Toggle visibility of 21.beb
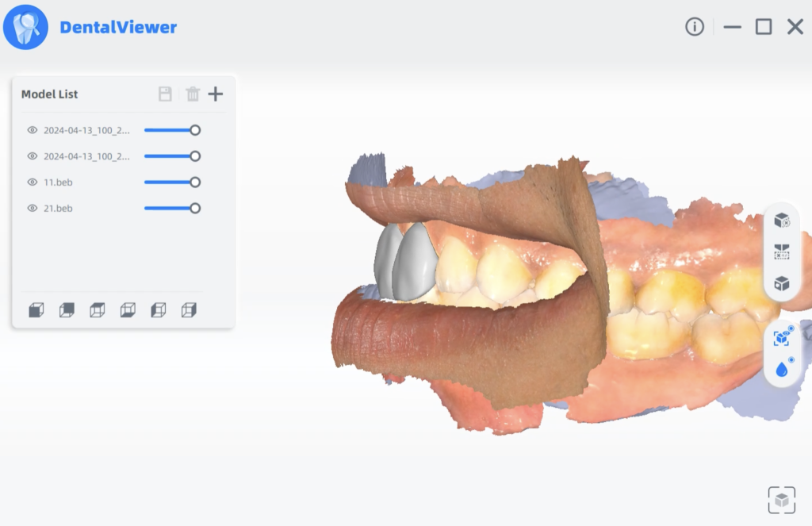Screen dimensions: 812x526 coord(32,209)
